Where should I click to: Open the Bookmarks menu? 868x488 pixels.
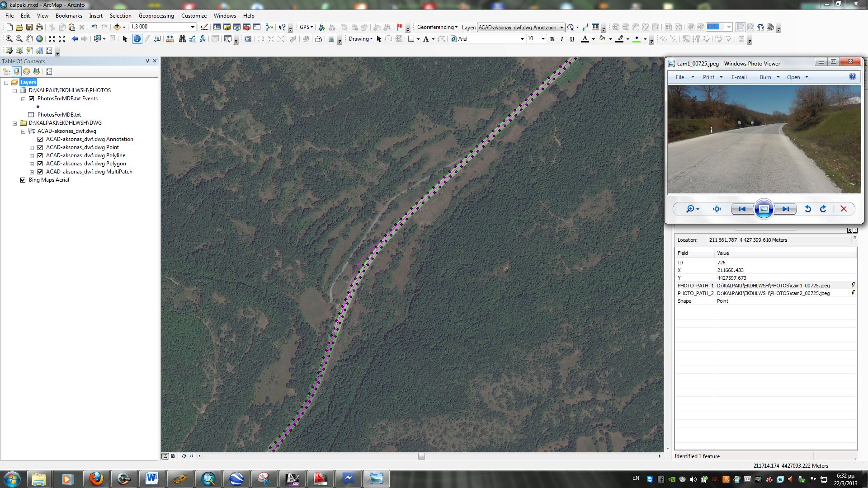click(x=69, y=16)
